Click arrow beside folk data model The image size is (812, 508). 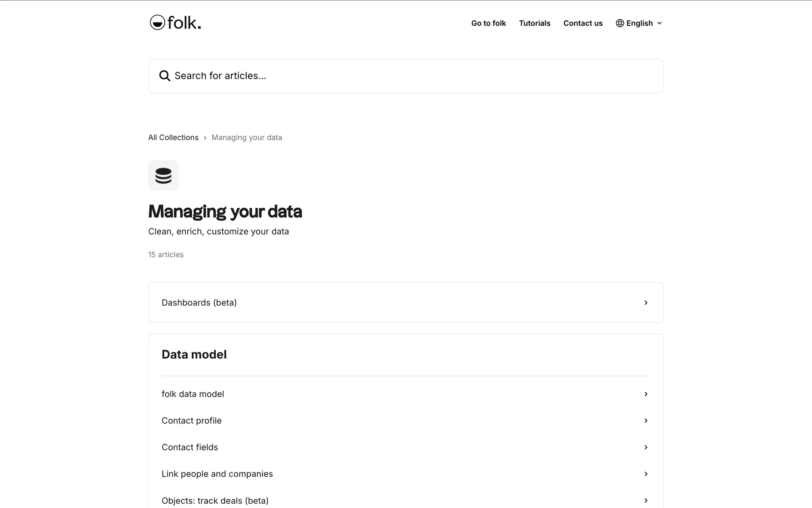click(646, 394)
